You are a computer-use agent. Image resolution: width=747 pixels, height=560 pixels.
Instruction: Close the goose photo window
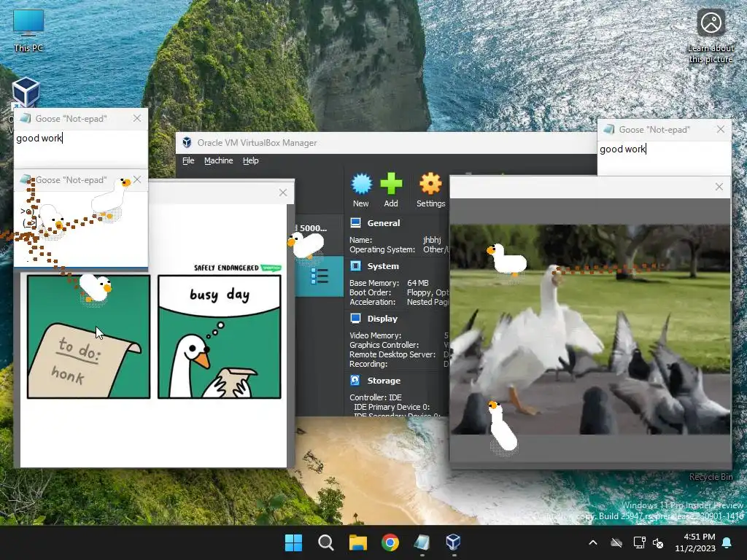click(x=719, y=187)
